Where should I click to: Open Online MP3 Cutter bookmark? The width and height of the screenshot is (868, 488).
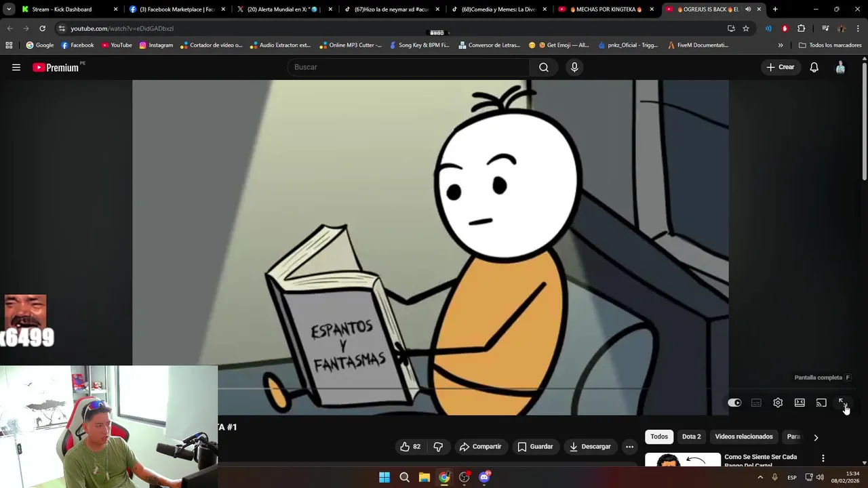[351, 45]
